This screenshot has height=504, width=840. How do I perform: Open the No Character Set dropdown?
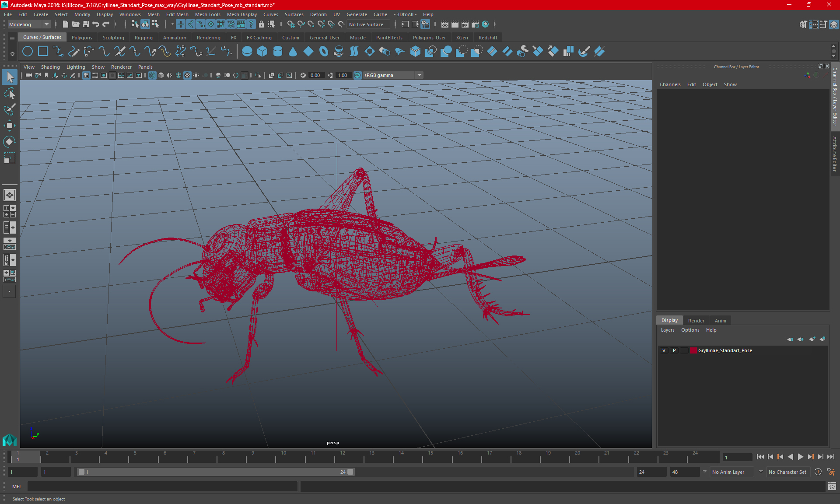click(x=787, y=472)
